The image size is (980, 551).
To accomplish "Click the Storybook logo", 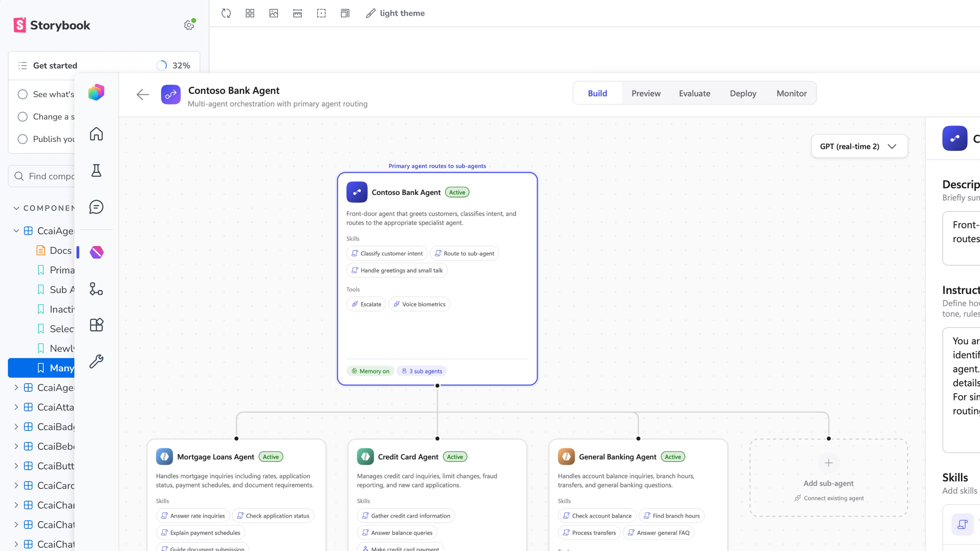I will [x=52, y=25].
